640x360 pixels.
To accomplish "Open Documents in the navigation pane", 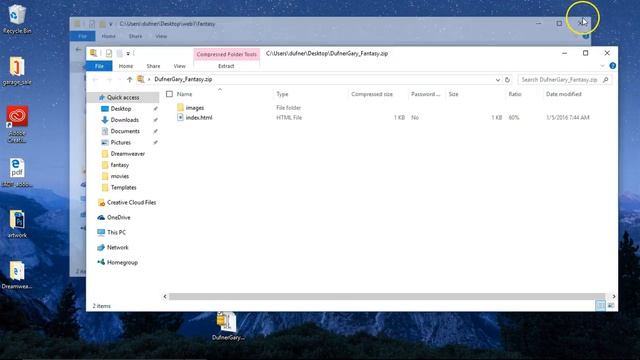I will pos(125,131).
